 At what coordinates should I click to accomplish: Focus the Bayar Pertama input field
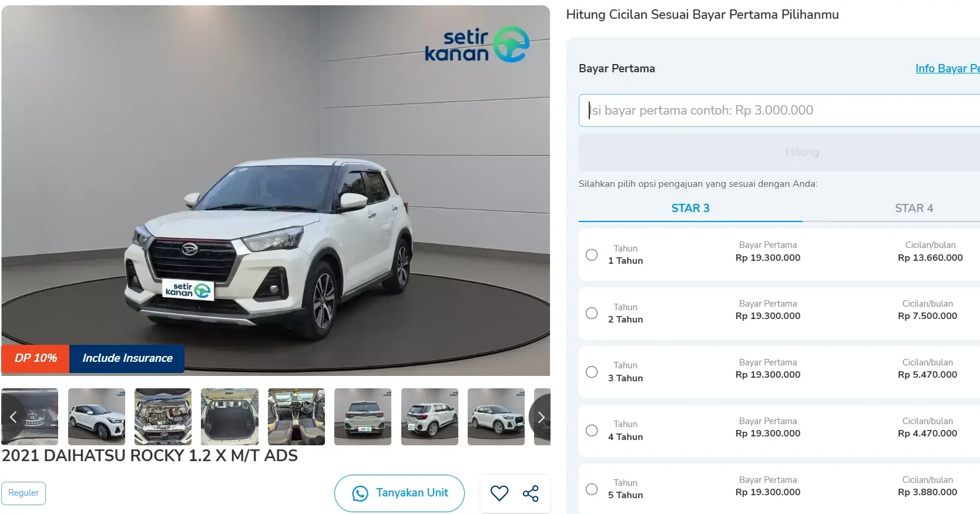click(779, 110)
